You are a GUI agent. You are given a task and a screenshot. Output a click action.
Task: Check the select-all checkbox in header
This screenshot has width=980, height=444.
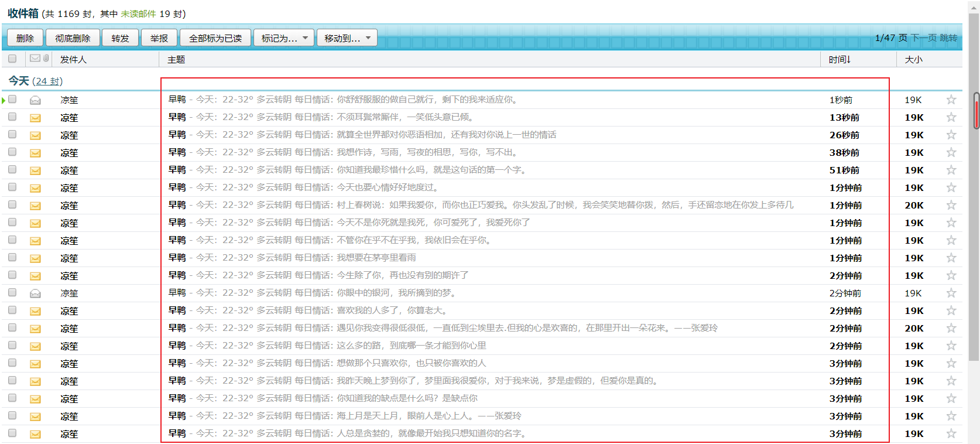click(12, 59)
